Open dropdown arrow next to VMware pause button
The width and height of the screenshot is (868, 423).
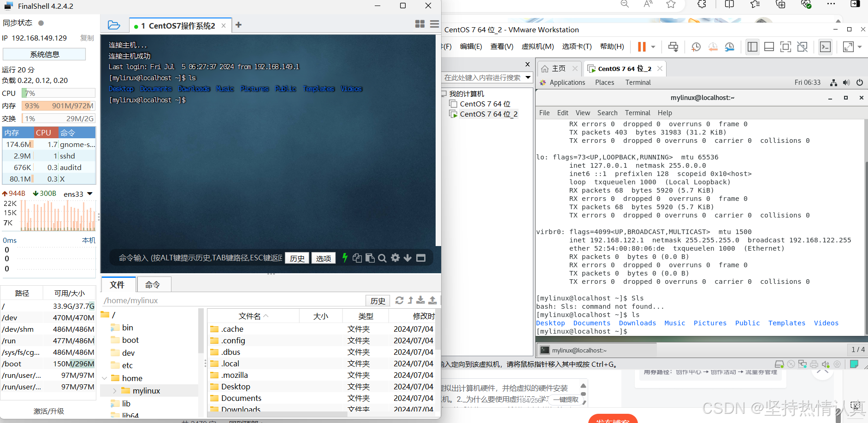(653, 47)
